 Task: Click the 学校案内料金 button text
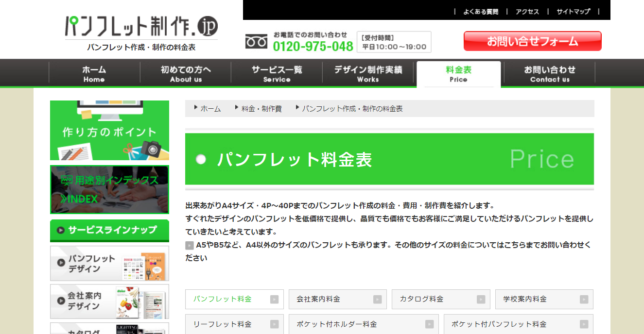coord(525,299)
